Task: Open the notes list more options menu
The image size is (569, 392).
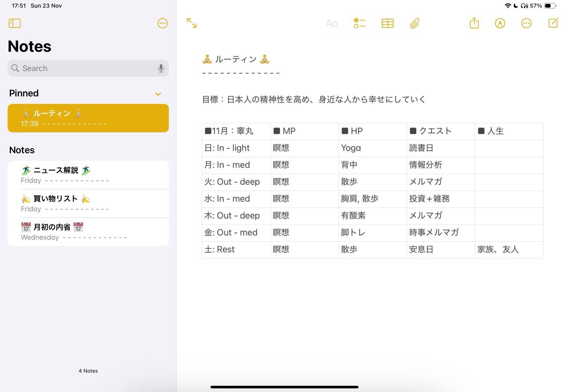Action: 163,23
